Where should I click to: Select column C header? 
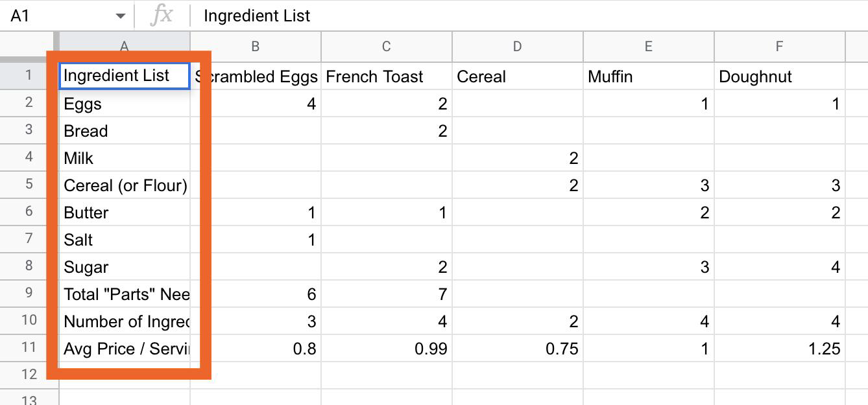tap(387, 46)
